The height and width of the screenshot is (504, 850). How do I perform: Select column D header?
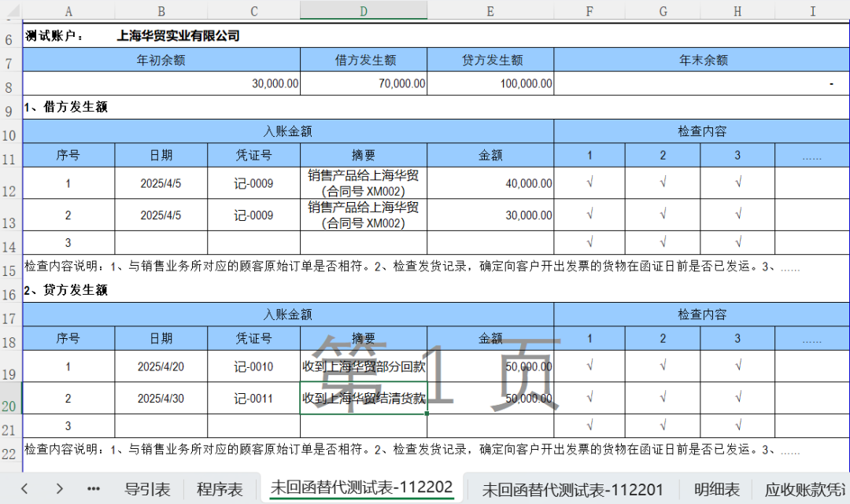pos(364,11)
